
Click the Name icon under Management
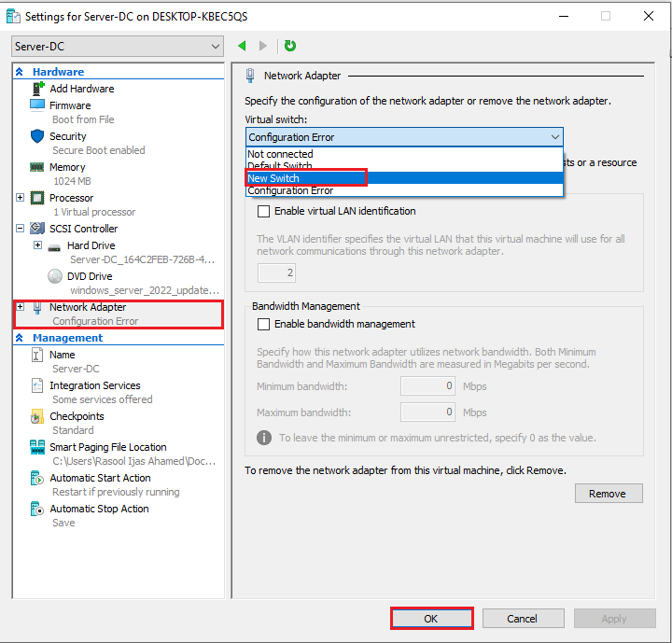click(37, 355)
